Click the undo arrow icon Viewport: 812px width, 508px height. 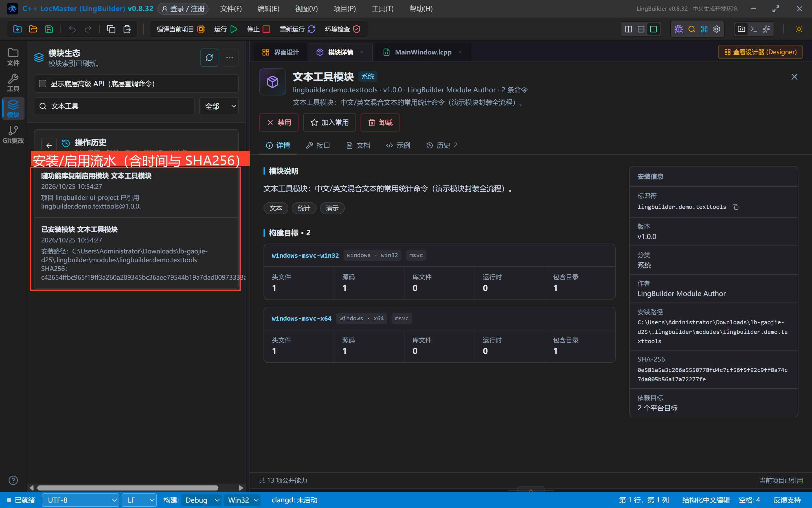point(72,29)
